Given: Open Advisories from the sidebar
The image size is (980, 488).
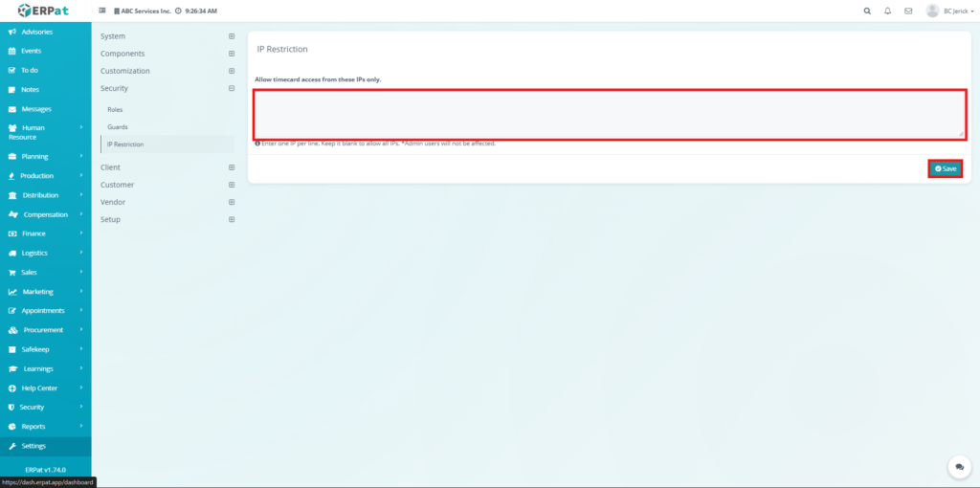Looking at the screenshot, I should pyautogui.click(x=36, y=32).
